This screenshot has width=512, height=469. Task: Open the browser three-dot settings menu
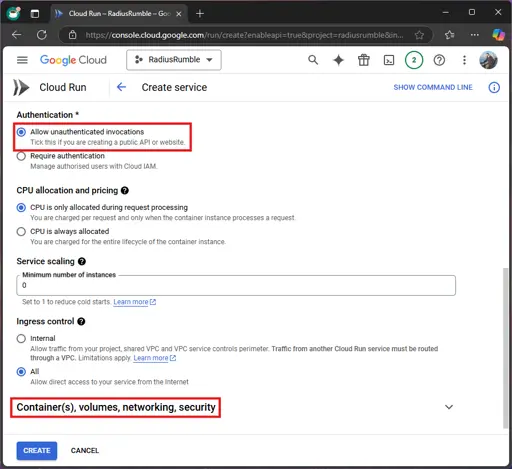(474, 35)
